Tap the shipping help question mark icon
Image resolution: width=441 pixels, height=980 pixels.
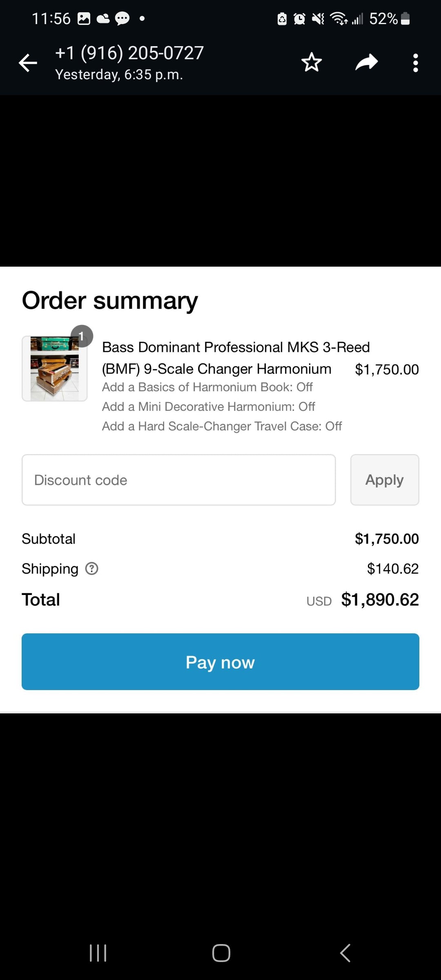coord(91,568)
